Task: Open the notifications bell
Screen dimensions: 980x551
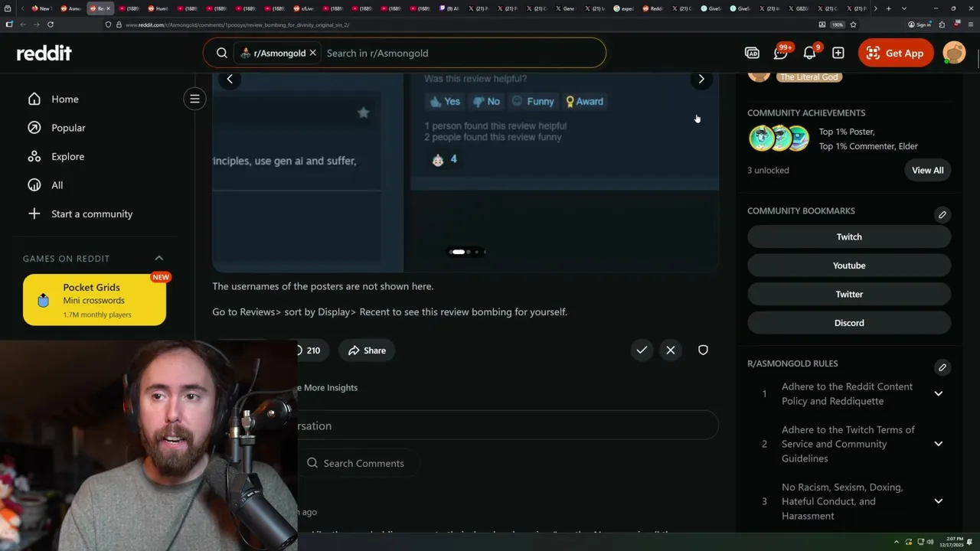Action: click(809, 53)
